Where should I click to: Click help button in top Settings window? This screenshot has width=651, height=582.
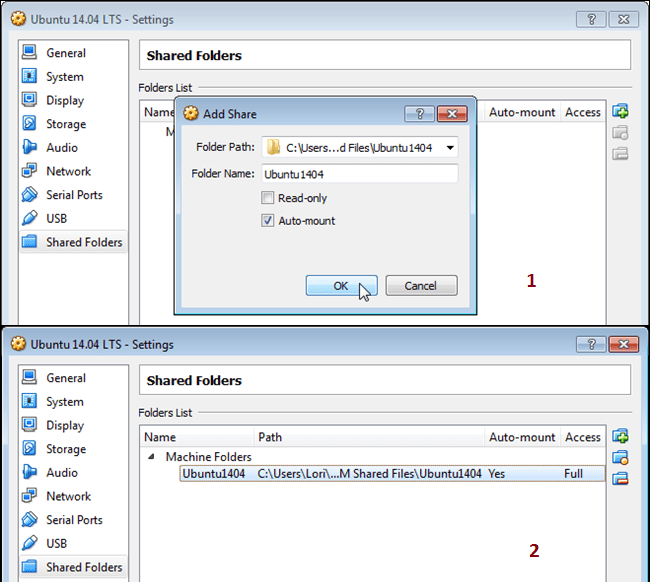point(591,19)
